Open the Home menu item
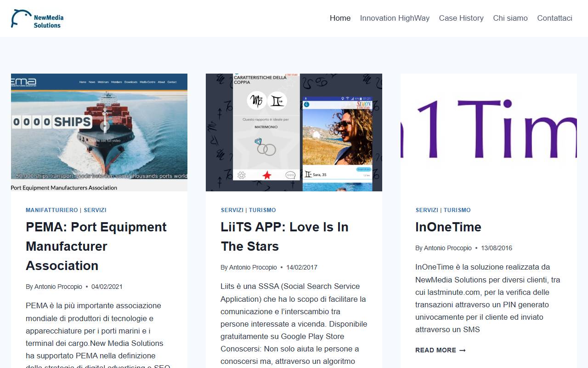The width and height of the screenshot is (588, 368). 340,18
